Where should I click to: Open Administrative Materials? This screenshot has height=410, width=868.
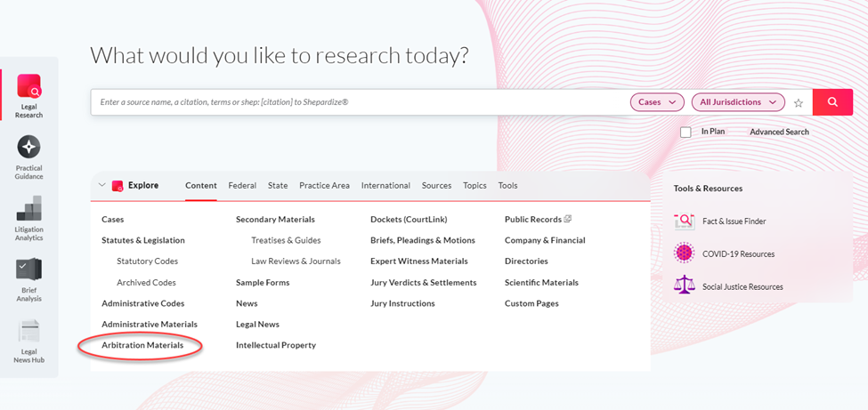pos(150,325)
